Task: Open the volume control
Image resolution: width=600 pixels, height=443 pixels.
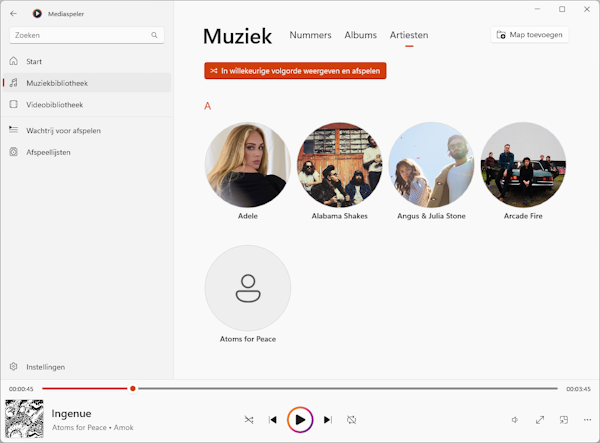Action: [x=515, y=420]
